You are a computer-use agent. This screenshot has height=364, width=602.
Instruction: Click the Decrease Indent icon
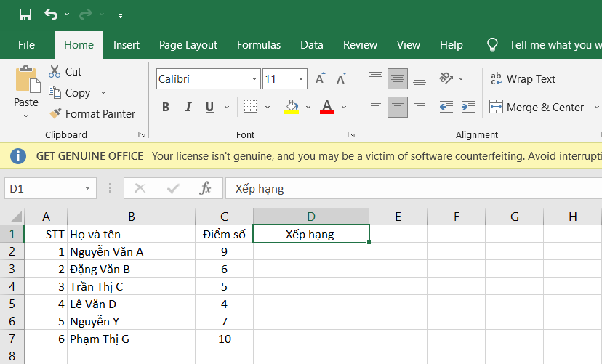[446, 107]
